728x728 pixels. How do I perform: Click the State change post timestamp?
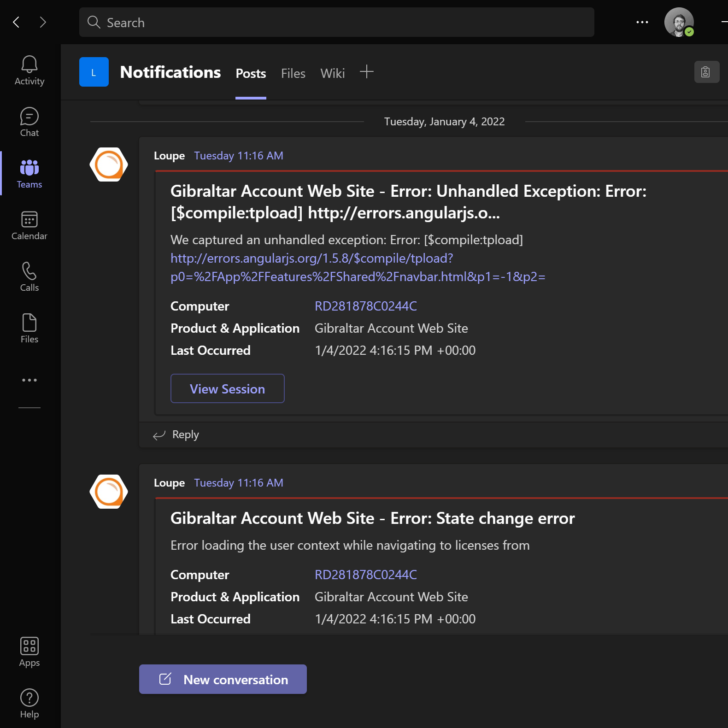239,483
